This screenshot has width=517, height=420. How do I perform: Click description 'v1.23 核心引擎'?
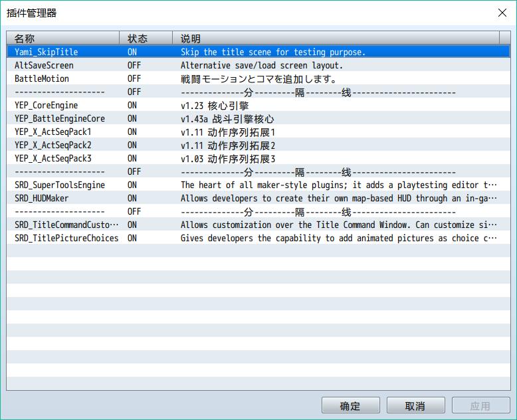[215, 106]
